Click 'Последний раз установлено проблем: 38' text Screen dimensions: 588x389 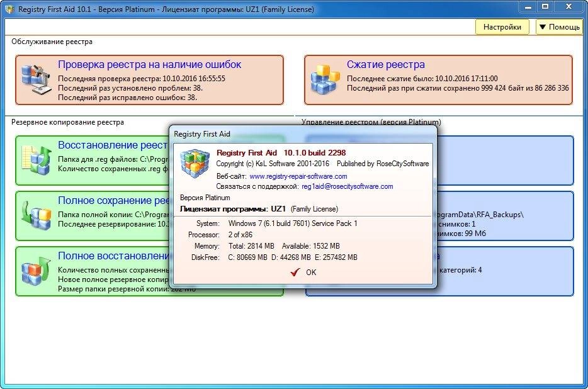click(x=130, y=88)
